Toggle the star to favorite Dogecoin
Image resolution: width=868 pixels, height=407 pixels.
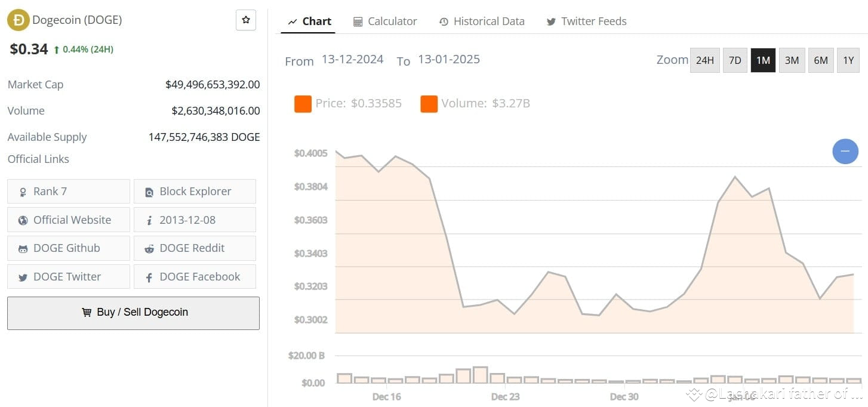click(x=245, y=19)
